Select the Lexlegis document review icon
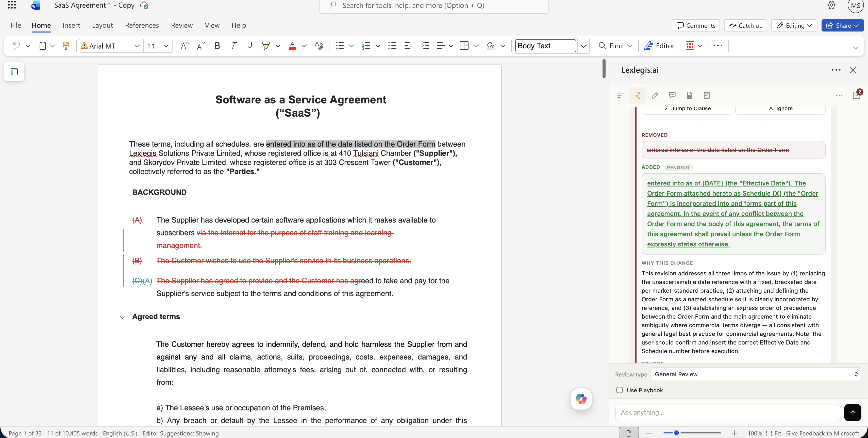 pos(637,96)
